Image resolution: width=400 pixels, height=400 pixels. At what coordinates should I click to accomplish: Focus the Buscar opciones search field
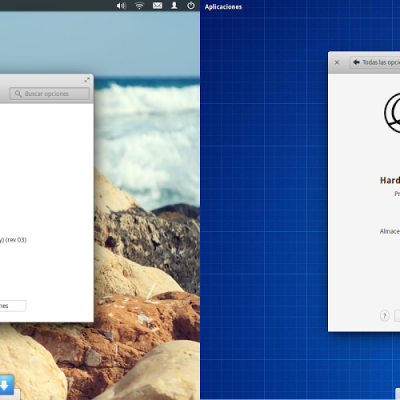click(50, 94)
